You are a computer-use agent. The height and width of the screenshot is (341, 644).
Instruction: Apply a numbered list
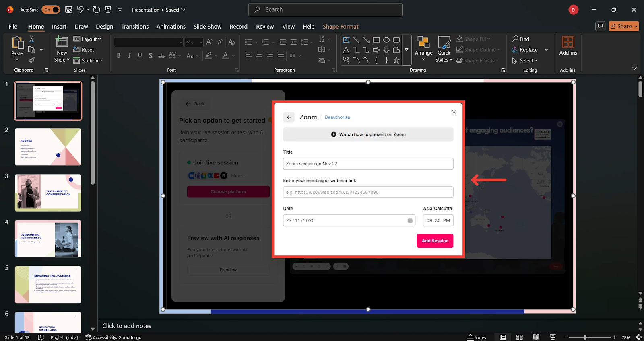coord(265,42)
